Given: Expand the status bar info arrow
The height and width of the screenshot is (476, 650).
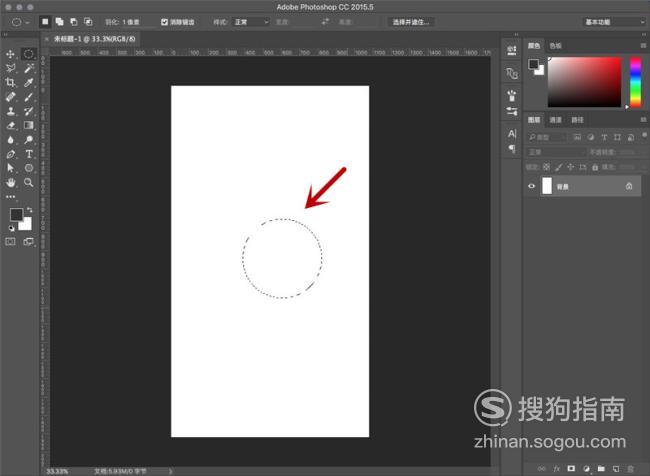Looking at the screenshot, I should coord(170,471).
